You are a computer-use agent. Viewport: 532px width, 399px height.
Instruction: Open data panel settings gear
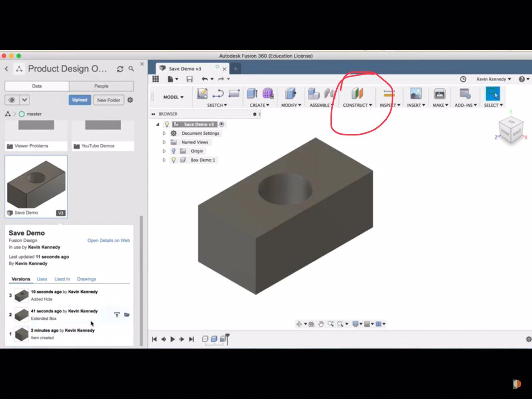pyautogui.click(x=130, y=100)
